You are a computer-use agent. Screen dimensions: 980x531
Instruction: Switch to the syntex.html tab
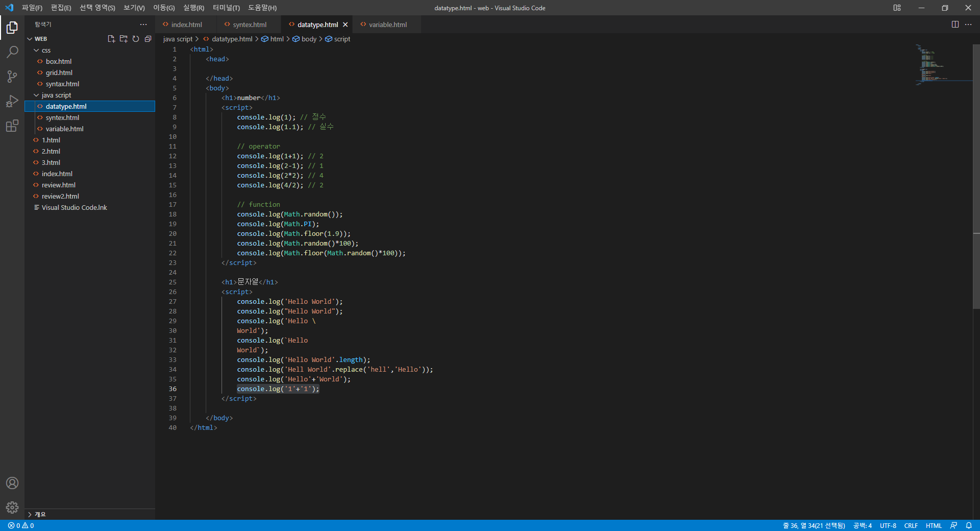click(249, 25)
